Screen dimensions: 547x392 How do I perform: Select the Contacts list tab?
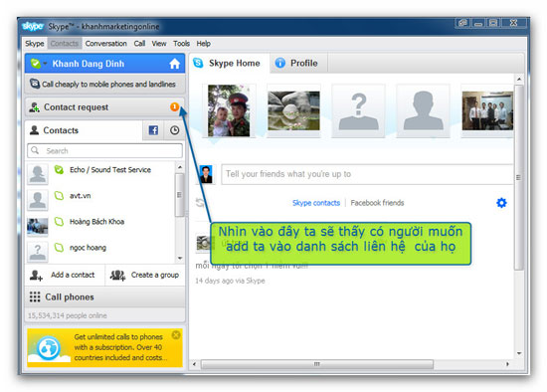84,130
